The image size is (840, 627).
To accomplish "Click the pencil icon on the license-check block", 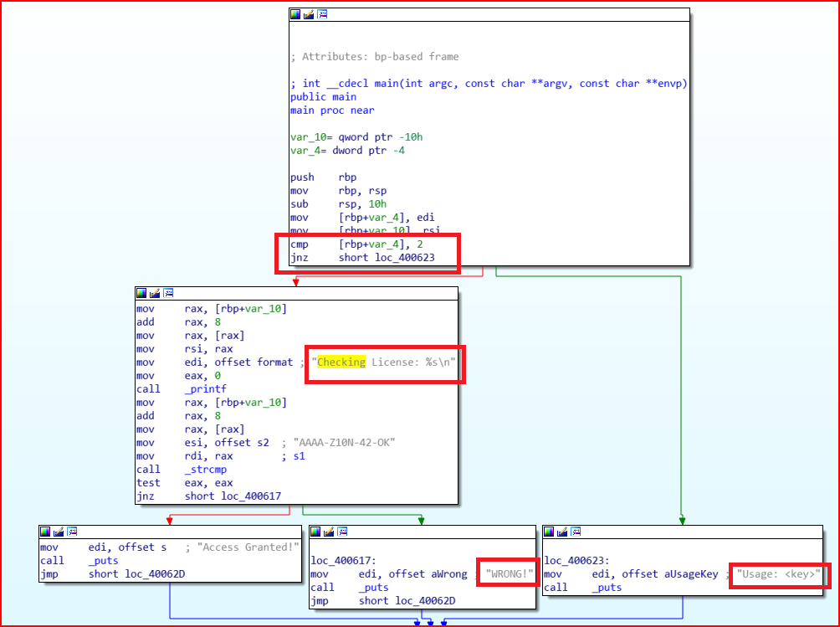I will point(156,293).
